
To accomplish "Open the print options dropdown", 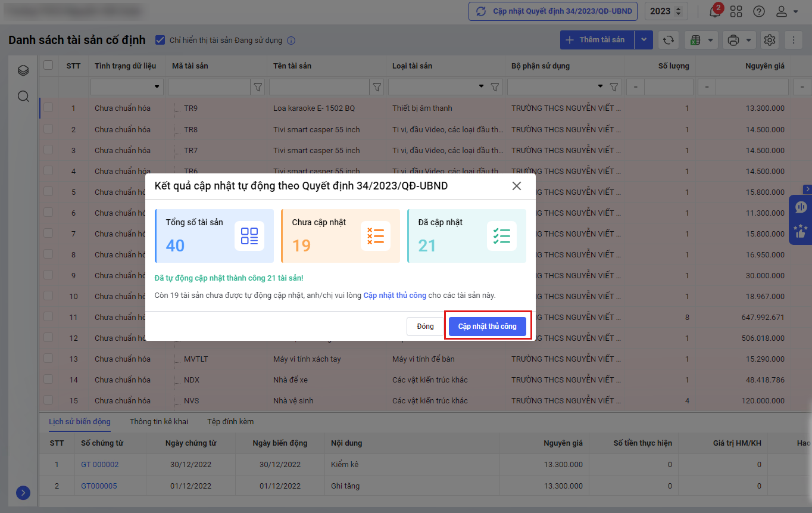I will (739, 40).
